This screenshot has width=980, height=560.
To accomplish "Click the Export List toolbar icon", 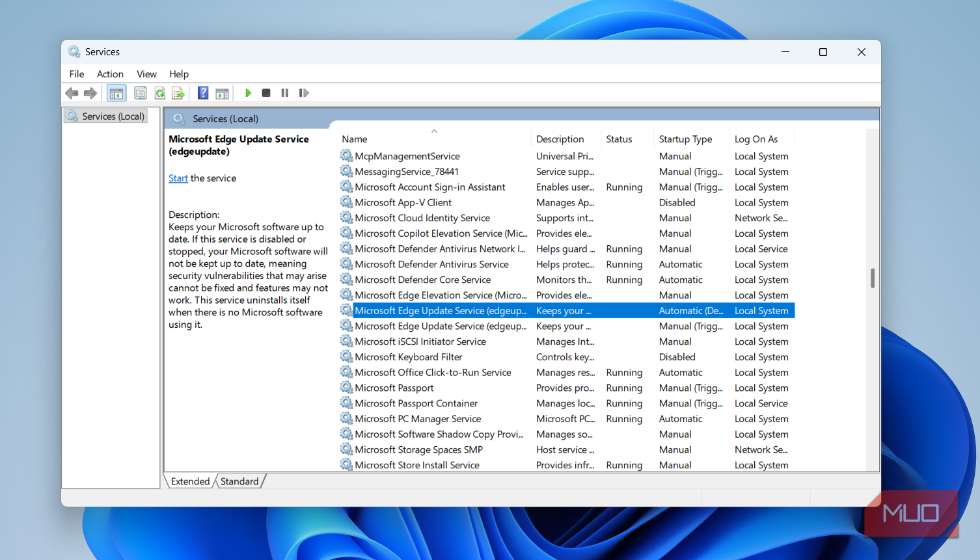I will click(x=178, y=93).
